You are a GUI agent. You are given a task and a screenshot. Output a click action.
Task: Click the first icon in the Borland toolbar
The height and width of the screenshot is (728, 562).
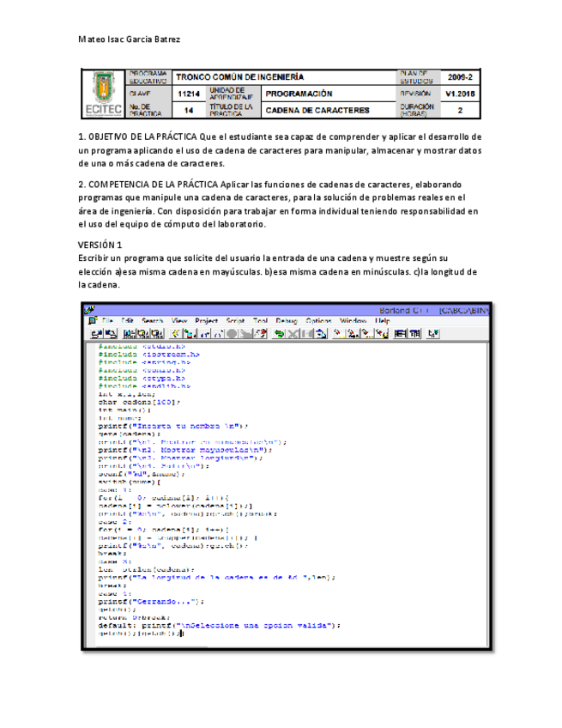(x=97, y=333)
